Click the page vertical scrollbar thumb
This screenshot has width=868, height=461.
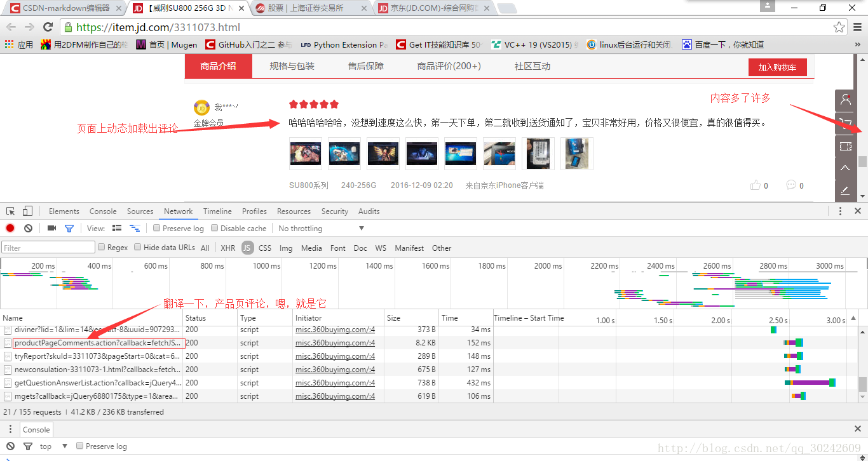(862, 161)
